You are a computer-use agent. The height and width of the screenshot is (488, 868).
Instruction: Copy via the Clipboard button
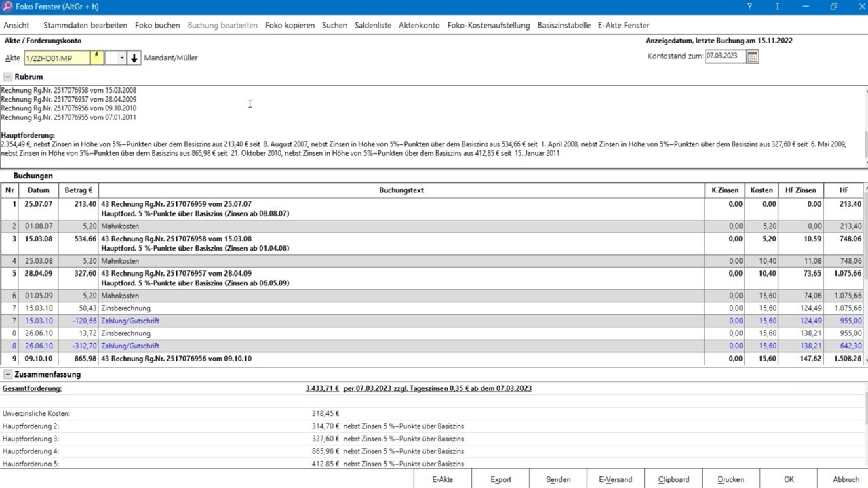pos(673,479)
